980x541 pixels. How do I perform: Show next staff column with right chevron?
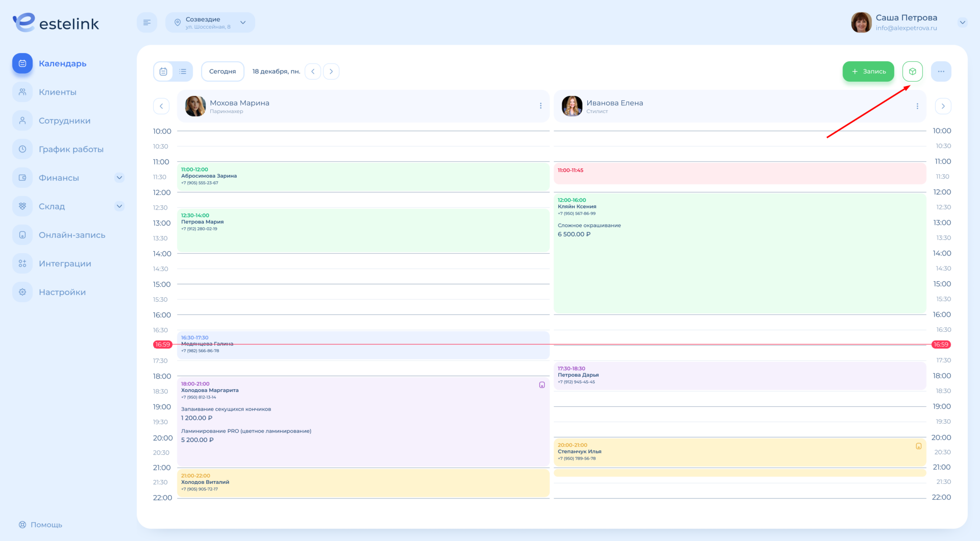click(943, 106)
